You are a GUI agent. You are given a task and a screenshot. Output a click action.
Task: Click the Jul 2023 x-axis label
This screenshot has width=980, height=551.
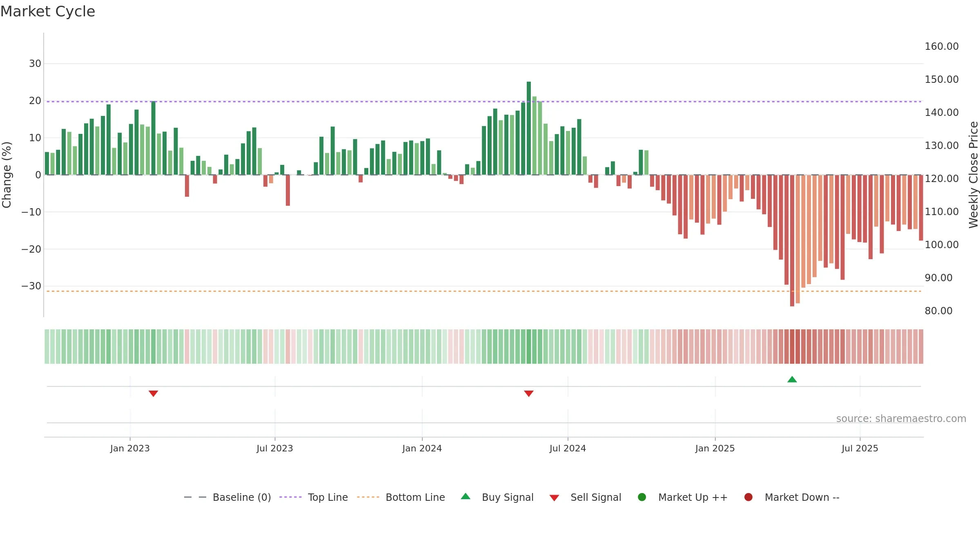click(x=275, y=448)
